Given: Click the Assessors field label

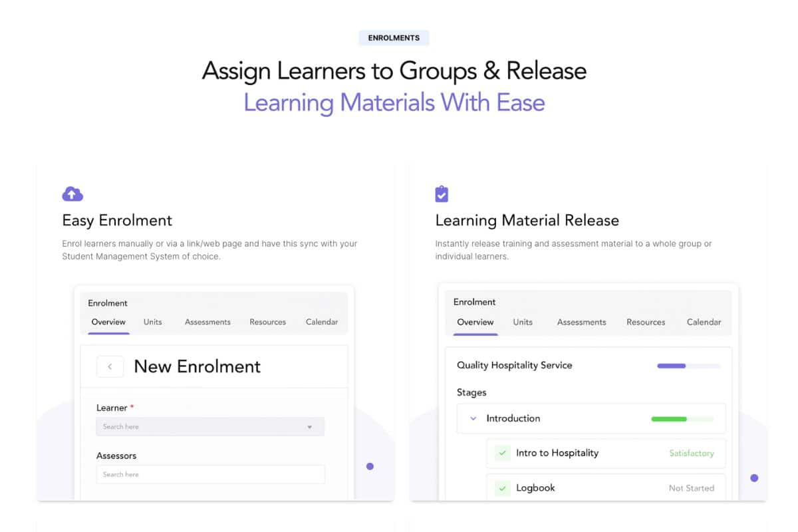Looking at the screenshot, I should [116, 456].
